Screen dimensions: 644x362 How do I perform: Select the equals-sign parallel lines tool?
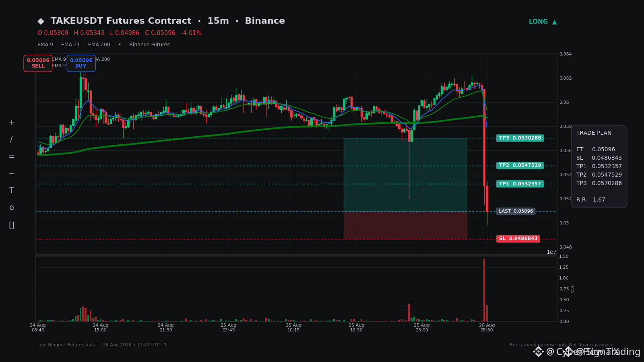pyautogui.click(x=12, y=156)
